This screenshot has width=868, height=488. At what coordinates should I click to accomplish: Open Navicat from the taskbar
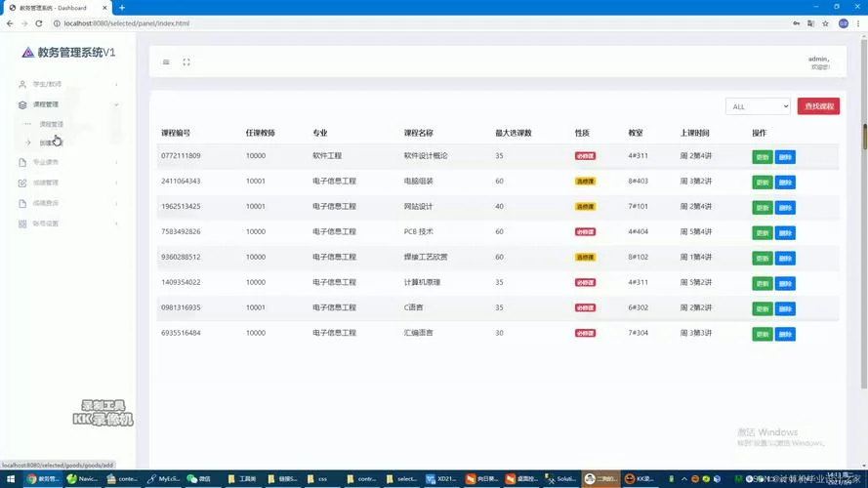coord(82,478)
